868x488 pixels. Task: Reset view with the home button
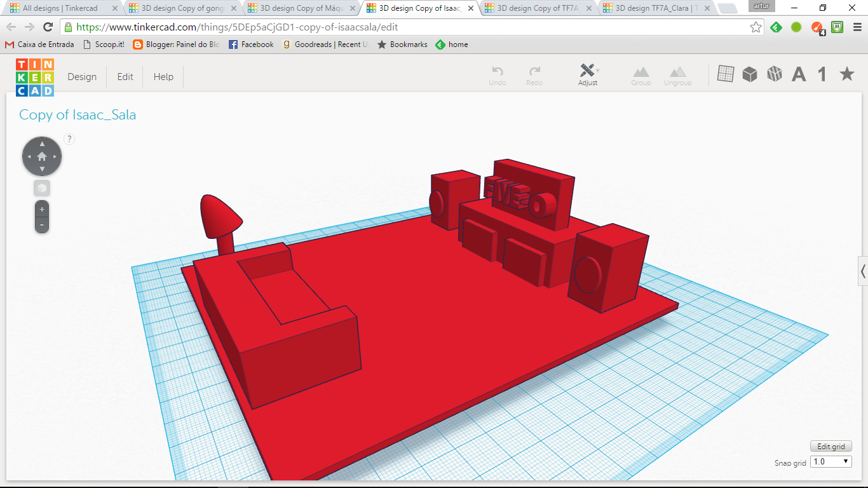[x=42, y=156]
